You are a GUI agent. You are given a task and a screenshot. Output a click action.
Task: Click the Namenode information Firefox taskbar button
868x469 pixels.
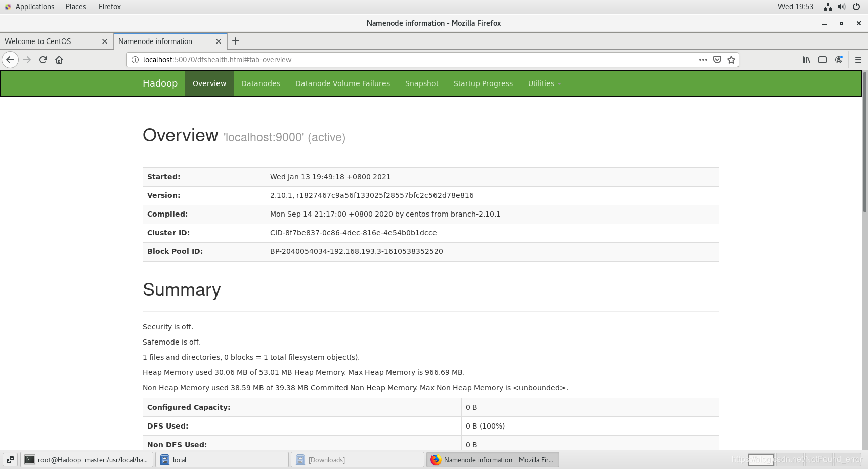493,460
